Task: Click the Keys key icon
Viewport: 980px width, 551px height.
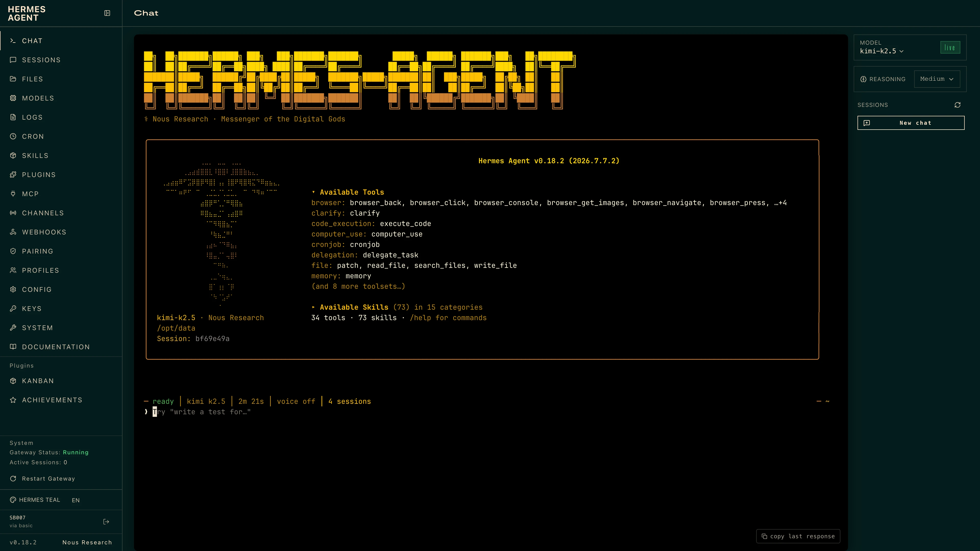Action: [13, 308]
